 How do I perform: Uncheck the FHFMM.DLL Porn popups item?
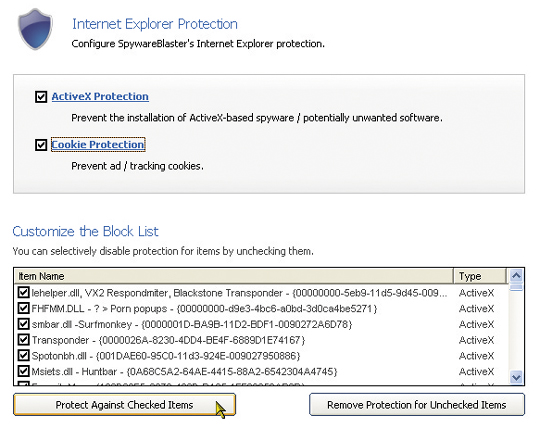[23, 308]
